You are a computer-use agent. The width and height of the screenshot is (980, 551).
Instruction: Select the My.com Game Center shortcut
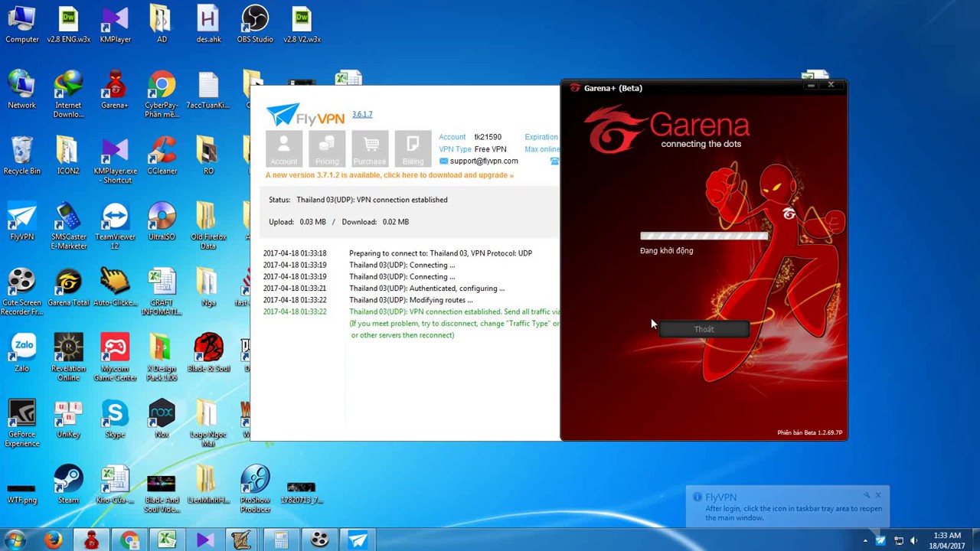(x=115, y=357)
